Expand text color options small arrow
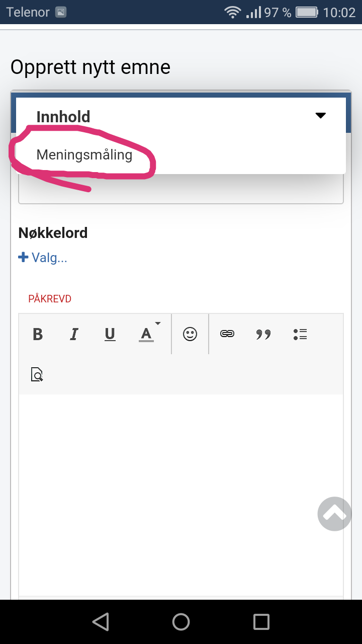 [x=158, y=323]
